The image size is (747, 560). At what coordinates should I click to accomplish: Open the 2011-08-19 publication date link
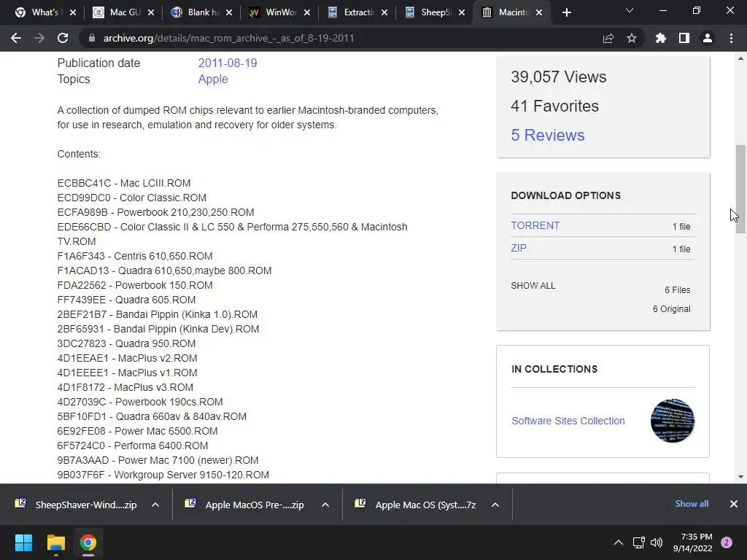228,63
